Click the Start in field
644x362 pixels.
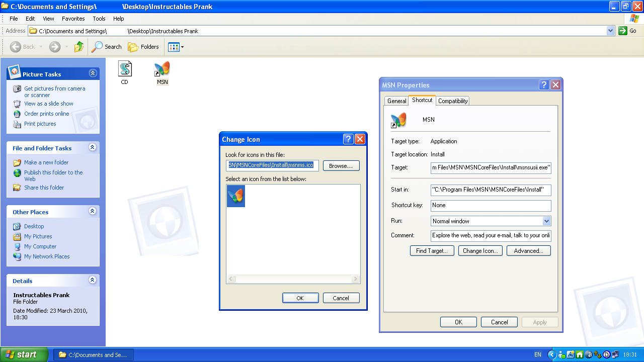pyautogui.click(x=491, y=190)
